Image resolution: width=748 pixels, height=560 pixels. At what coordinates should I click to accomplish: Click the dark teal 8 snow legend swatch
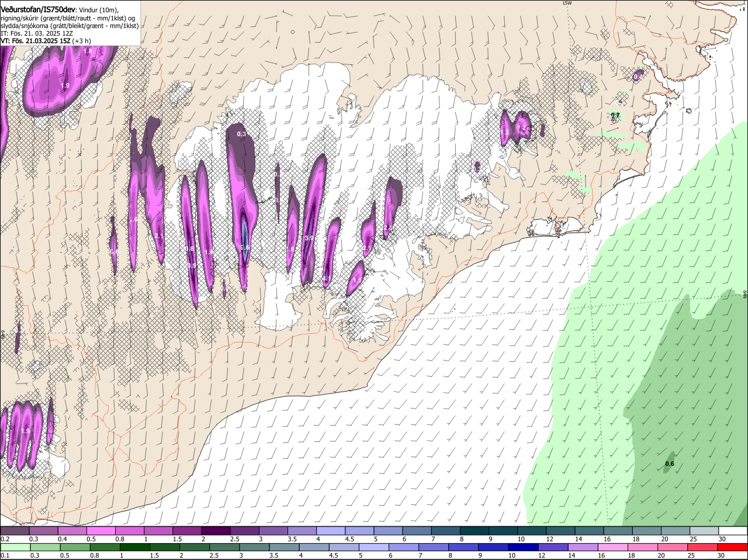474,531
